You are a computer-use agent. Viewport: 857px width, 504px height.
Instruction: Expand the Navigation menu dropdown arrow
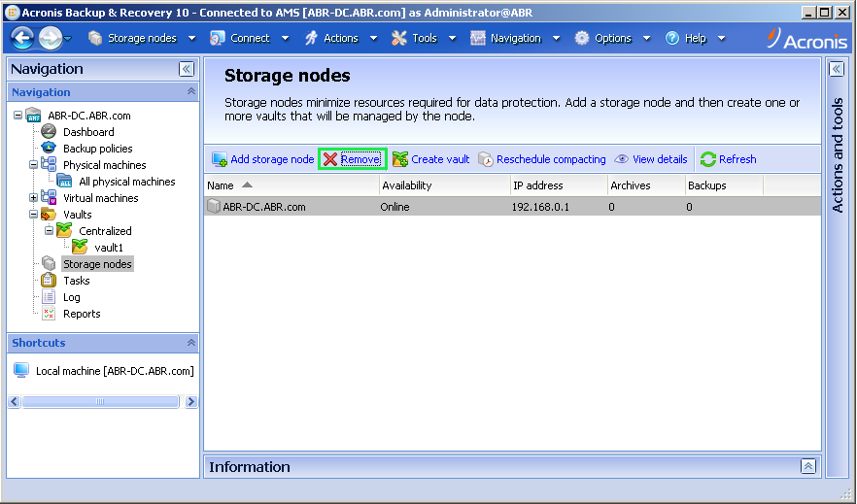click(556, 38)
